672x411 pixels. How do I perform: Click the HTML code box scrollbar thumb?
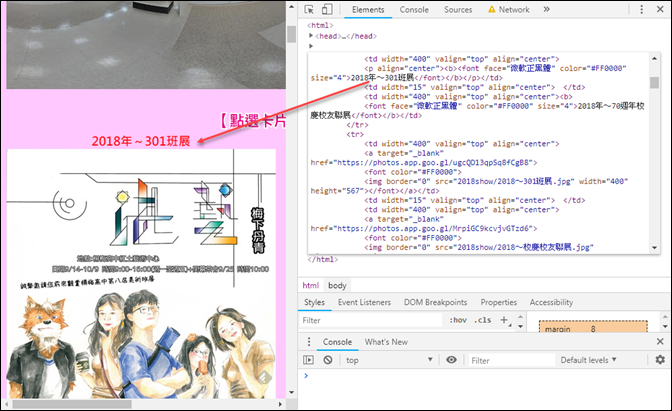[654, 82]
